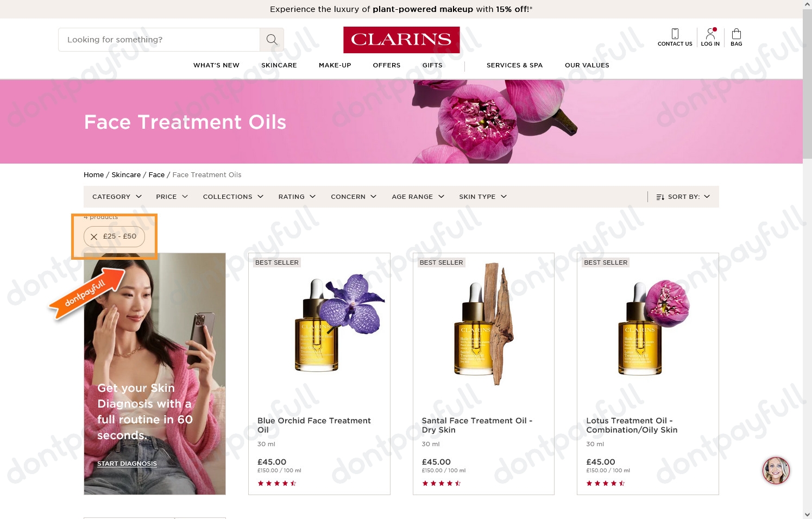View Santal Face Treatment Oil star rating
Screen dimensions: 812x519
[x=441, y=483]
